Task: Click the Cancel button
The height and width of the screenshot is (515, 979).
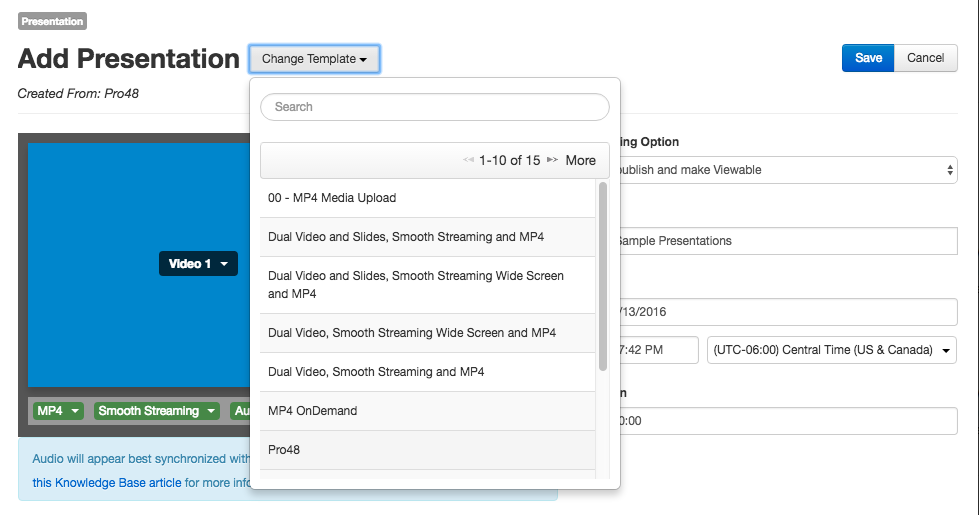Action: (x=925, y=58)
